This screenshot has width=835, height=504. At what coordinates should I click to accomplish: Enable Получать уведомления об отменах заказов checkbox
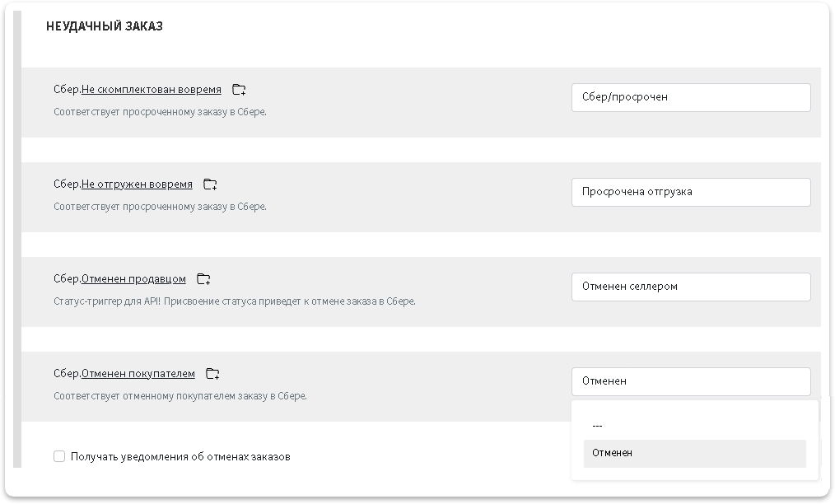[x=59, y=456]
